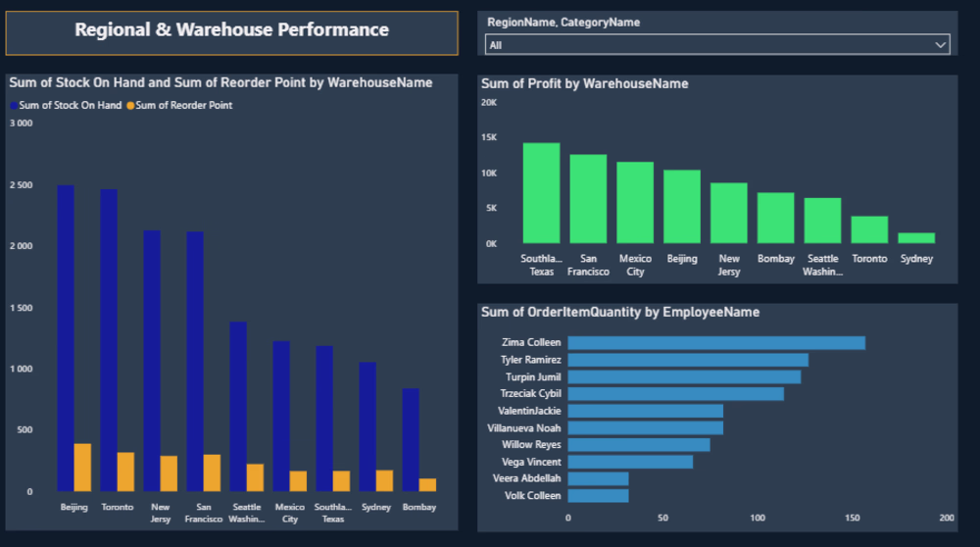Image resolution: width=980 pixels, height=547 pixels.
Task: Click the Regional & Warehouse Performance title
Action: (x=232, y=30)
